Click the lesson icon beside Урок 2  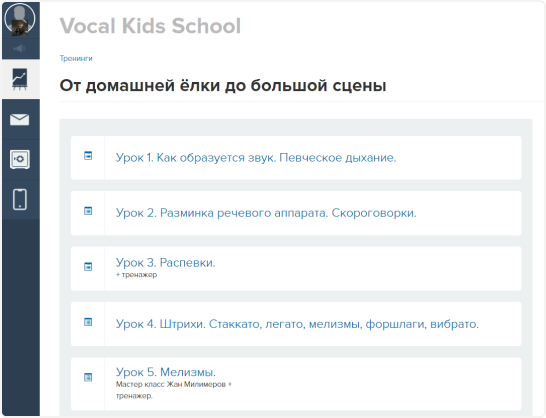[x=88, y=211]
